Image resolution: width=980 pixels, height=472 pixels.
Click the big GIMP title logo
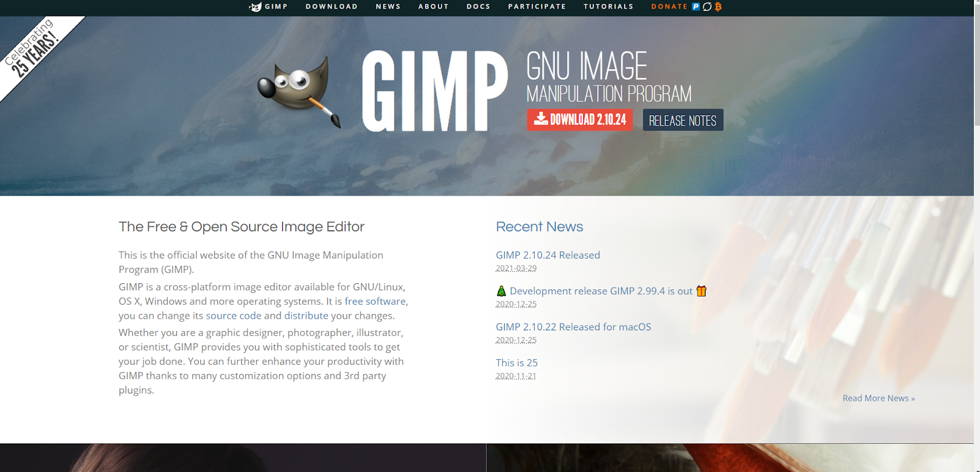click(x=435, y=91)
